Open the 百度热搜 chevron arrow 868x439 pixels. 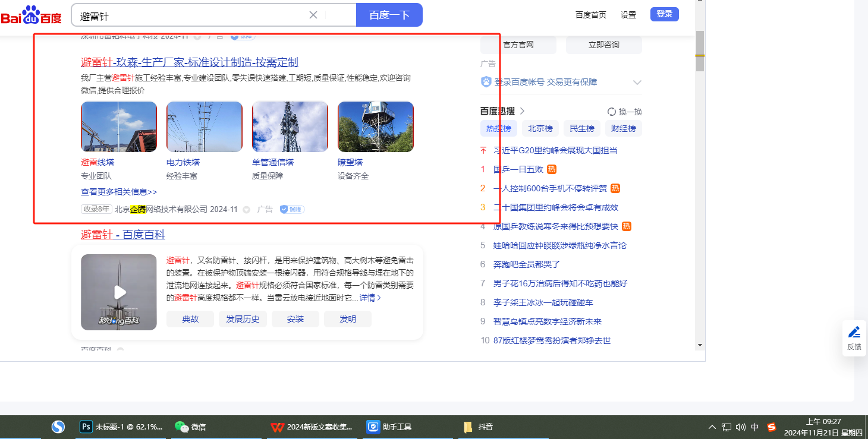click(522, 111)
